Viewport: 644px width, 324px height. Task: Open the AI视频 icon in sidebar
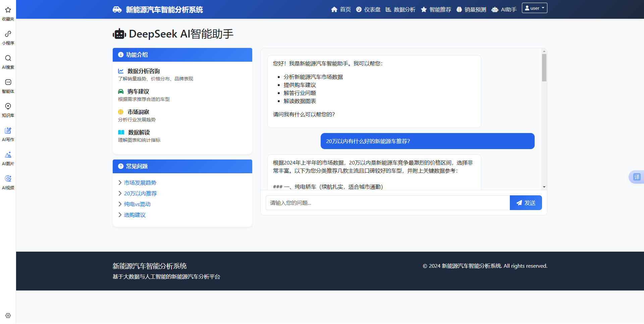(8, 179)
